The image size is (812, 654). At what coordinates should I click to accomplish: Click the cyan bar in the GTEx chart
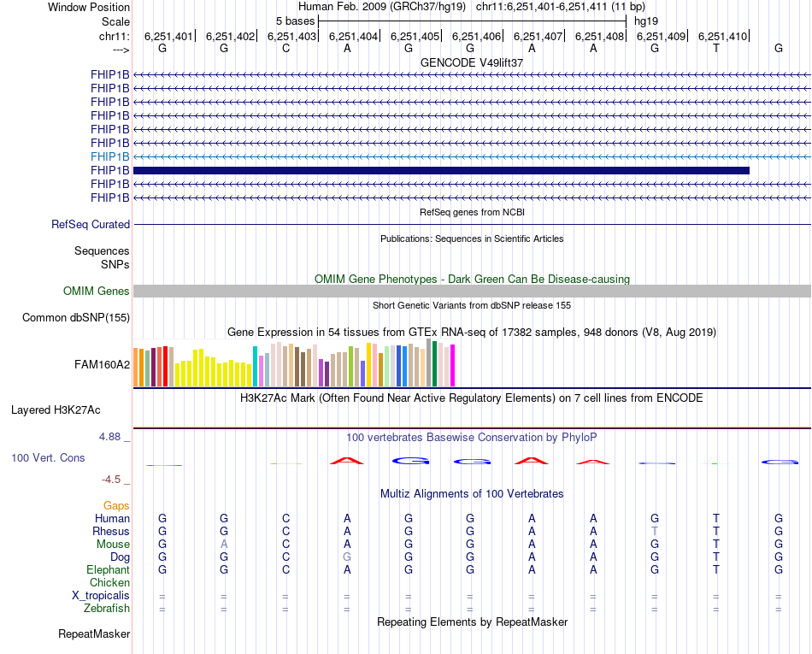pos(255,366)
